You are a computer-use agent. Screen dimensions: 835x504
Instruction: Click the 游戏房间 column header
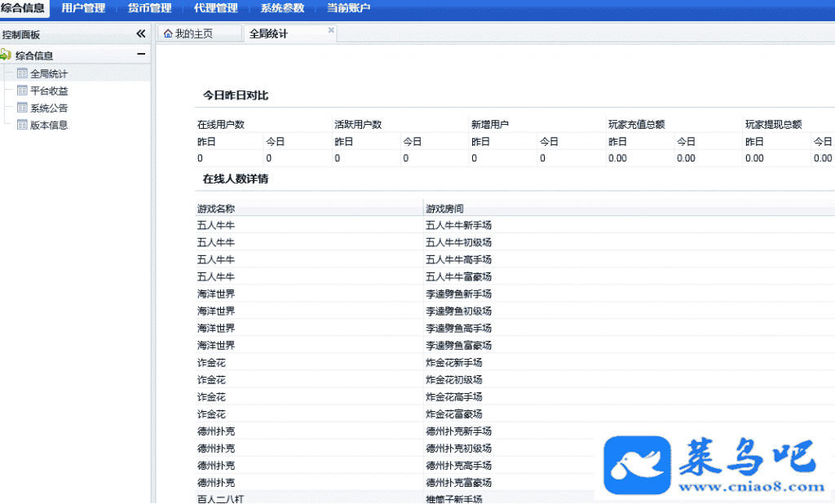pos(444,209)
